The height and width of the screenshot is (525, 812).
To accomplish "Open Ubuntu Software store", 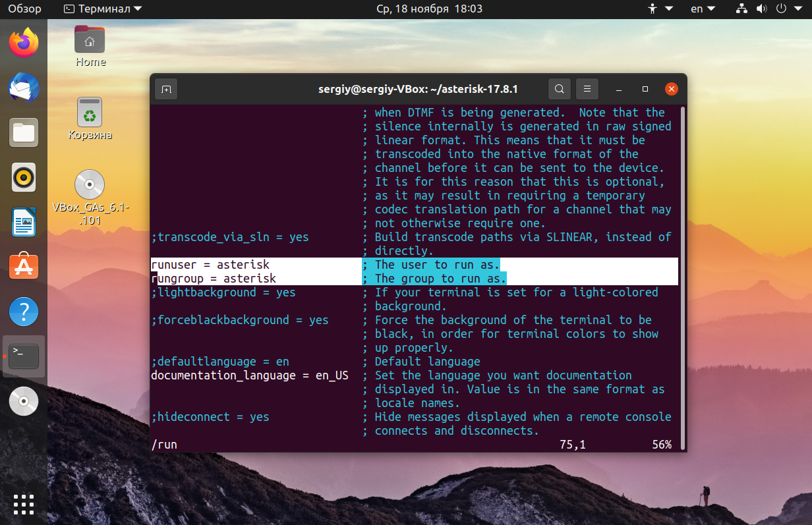I will coord(24,267).
